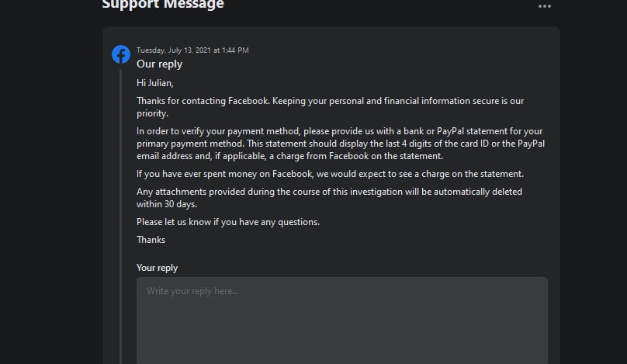This screenshot has width=627, height=364.
Task: Click the Facebook logo avatar
Action: click(121, 54)
